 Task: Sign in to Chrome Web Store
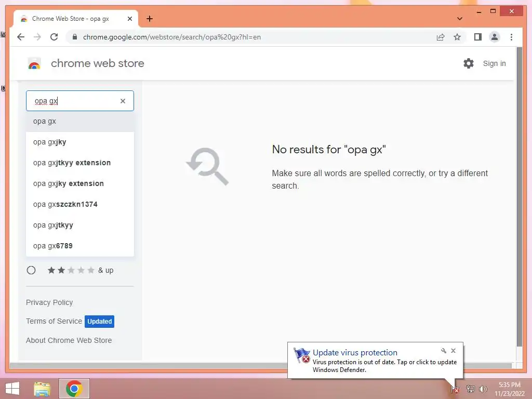tap(495, 63)
